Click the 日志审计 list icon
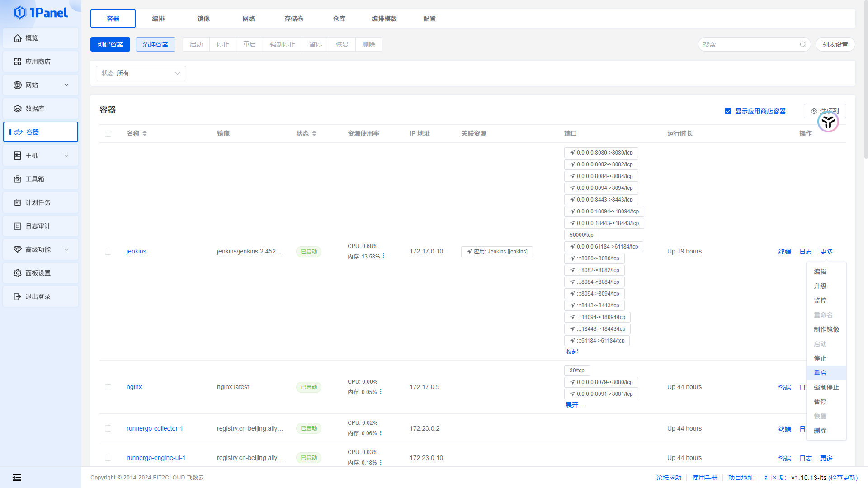 tap(18, 226)
